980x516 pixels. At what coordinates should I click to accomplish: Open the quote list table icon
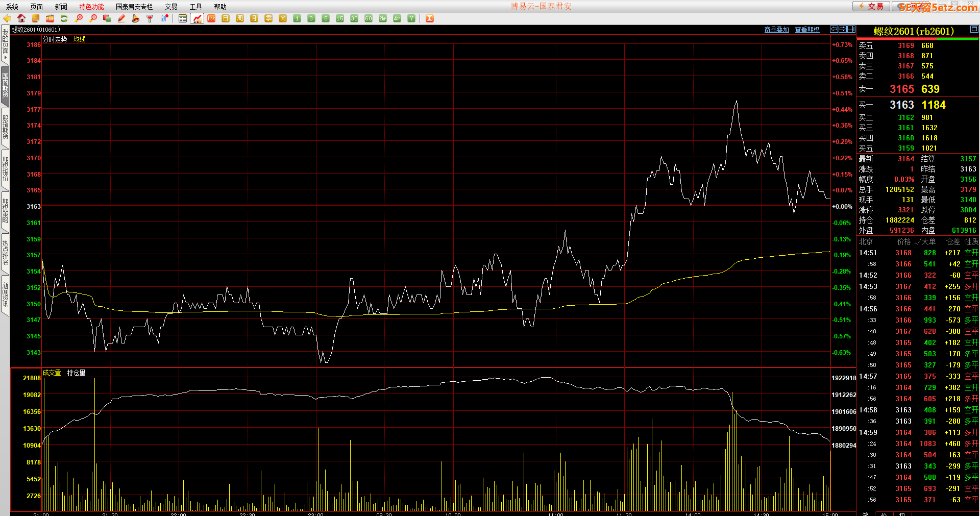tap(183, 18)
